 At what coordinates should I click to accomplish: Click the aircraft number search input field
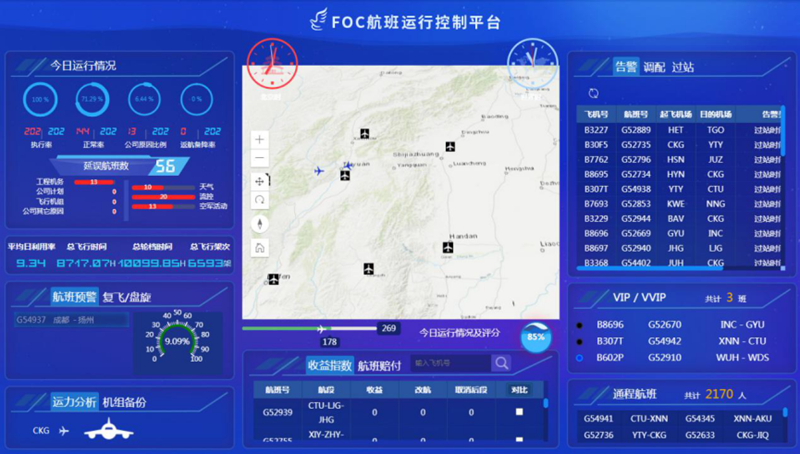(451, 363)
